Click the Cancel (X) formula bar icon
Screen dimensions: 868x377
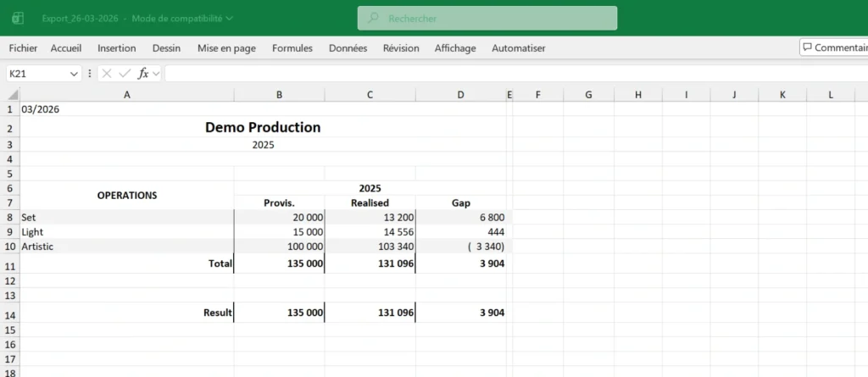click(x=107, y=74)
